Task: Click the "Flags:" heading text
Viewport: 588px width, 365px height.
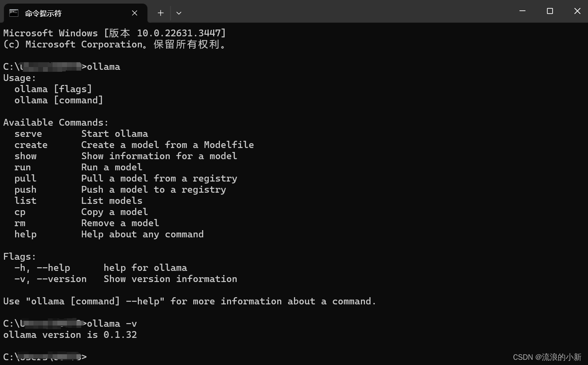Action: click(20, 256)
